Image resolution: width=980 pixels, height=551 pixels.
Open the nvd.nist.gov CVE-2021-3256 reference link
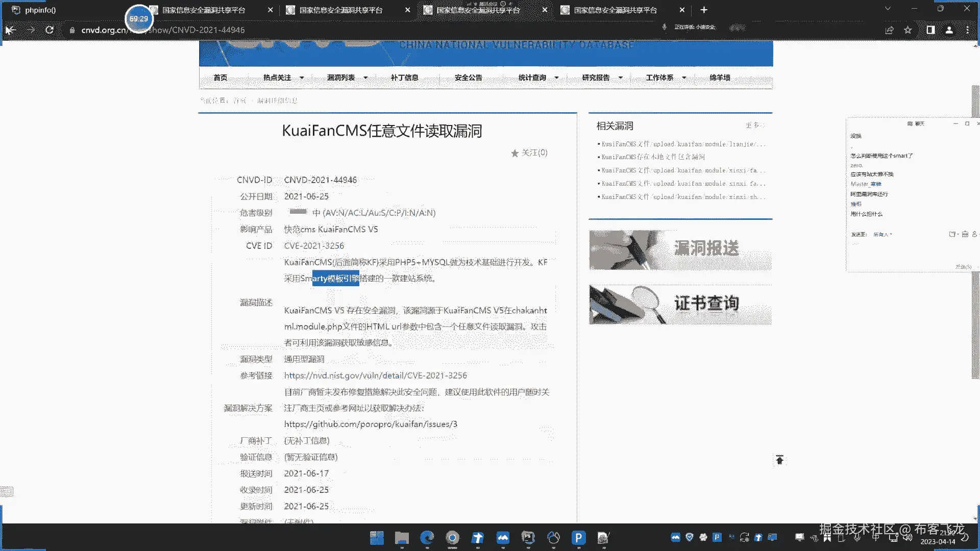tap(375, 375)
